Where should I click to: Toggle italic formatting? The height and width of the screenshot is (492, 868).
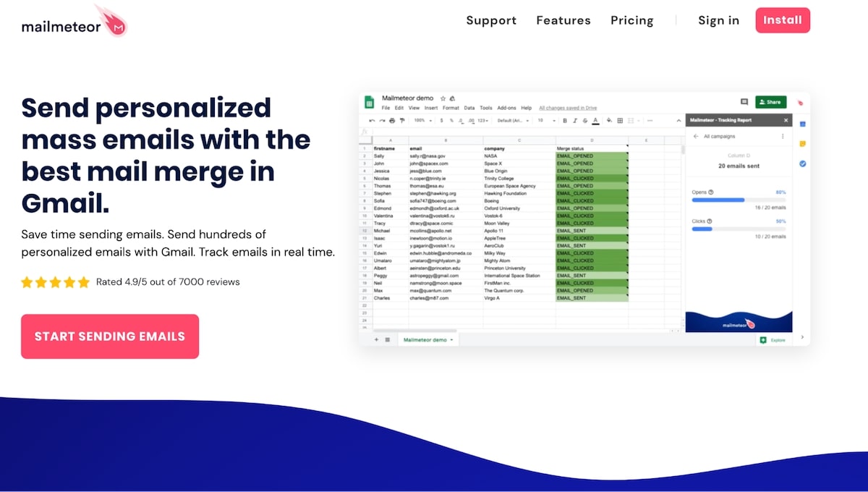(574, 121)
